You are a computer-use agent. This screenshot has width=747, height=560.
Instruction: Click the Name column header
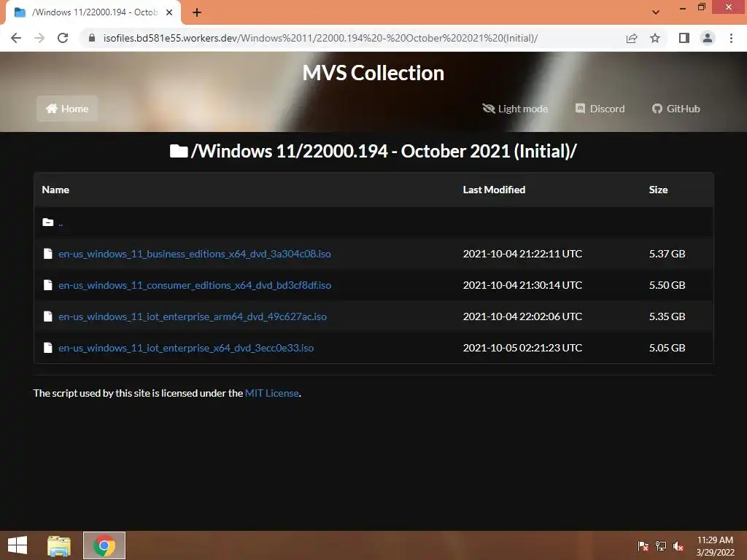coord(55,190)
